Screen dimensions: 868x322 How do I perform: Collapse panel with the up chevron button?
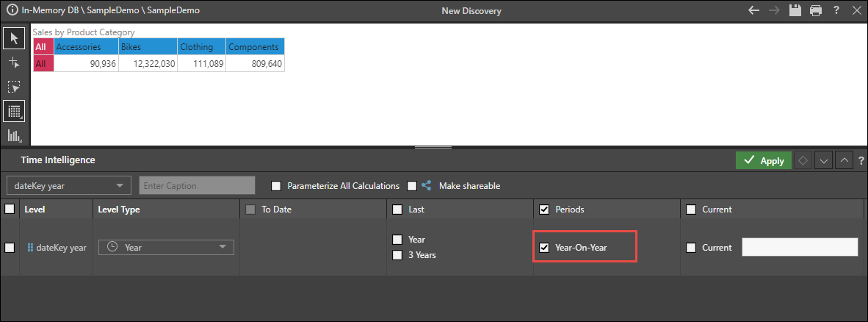[x=845, y=160]
